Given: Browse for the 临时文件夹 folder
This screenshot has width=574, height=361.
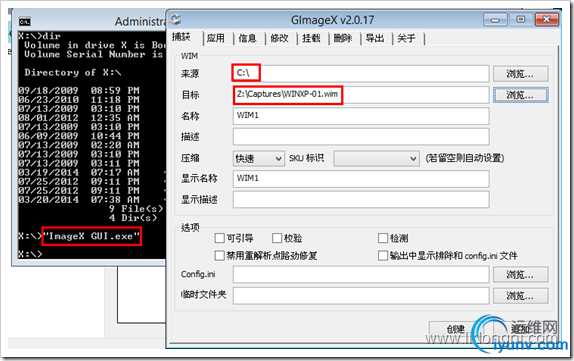Looking at the screenshot, I should click(521, 295).
